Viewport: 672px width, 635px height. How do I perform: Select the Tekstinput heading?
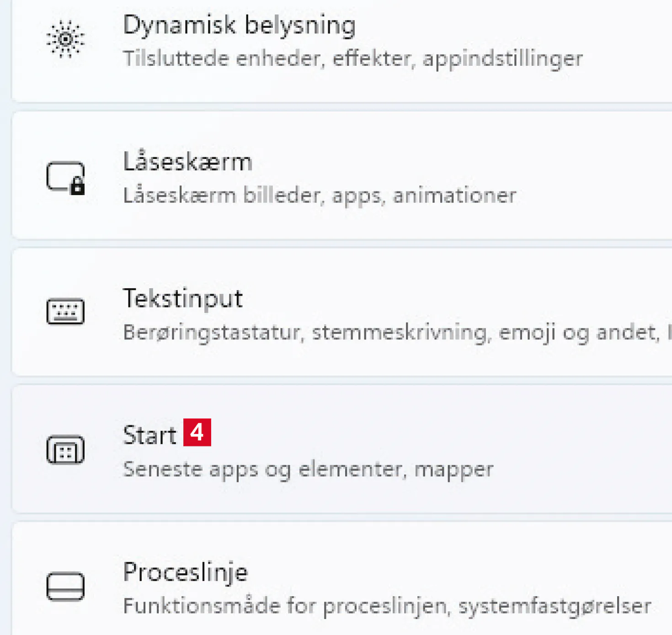tap(182, 299)
